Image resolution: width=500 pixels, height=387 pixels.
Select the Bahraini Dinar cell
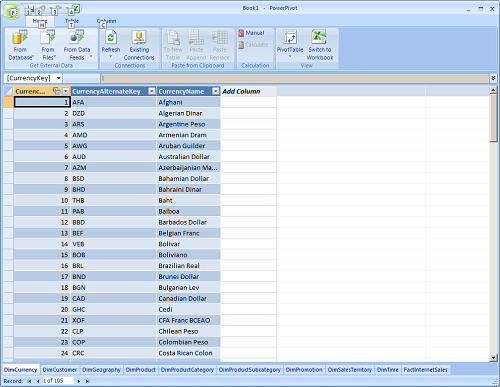click(188, 189)
